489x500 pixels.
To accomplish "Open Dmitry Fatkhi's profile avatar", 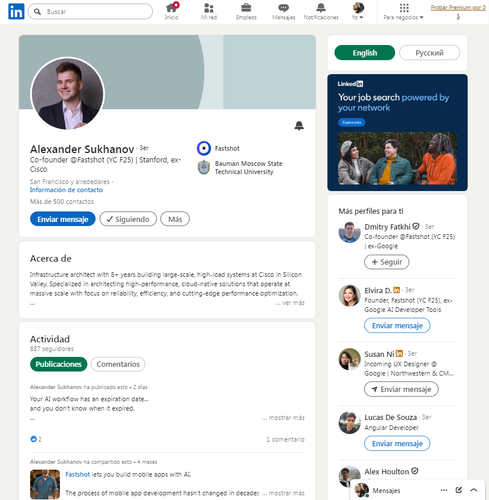I will click(349, 232).
